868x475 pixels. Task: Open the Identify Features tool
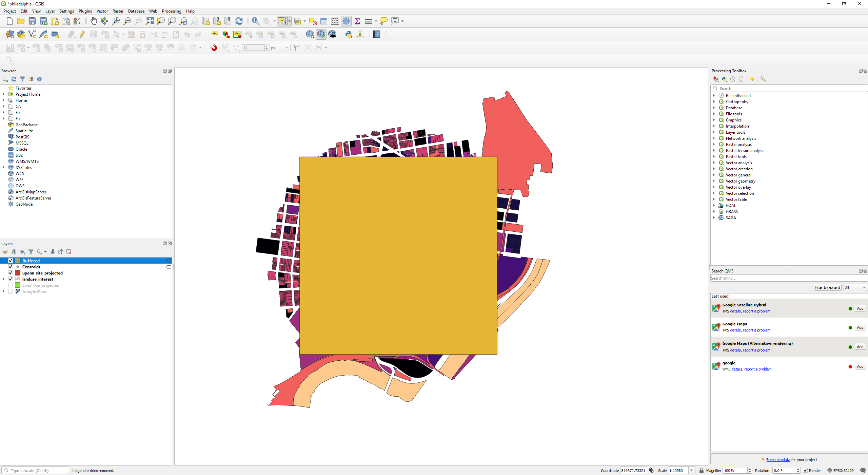[x=255, y=21]
